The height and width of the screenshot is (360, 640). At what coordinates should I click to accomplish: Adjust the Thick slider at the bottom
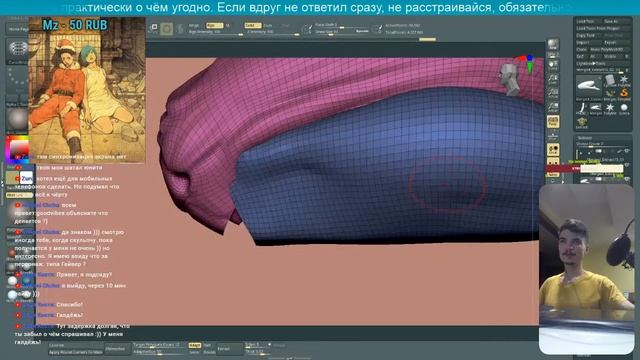coord(258,351)
